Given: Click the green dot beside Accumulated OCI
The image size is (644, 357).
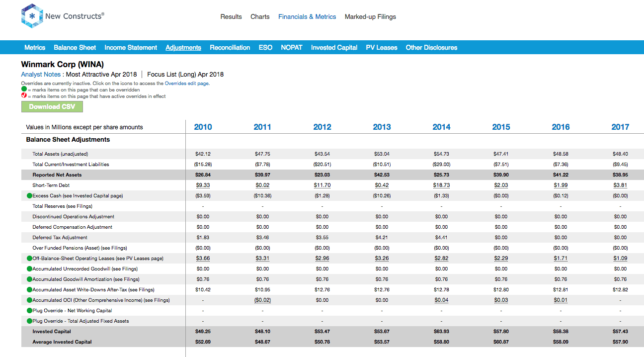Looking at the screenshot, I should click(29, 300).
